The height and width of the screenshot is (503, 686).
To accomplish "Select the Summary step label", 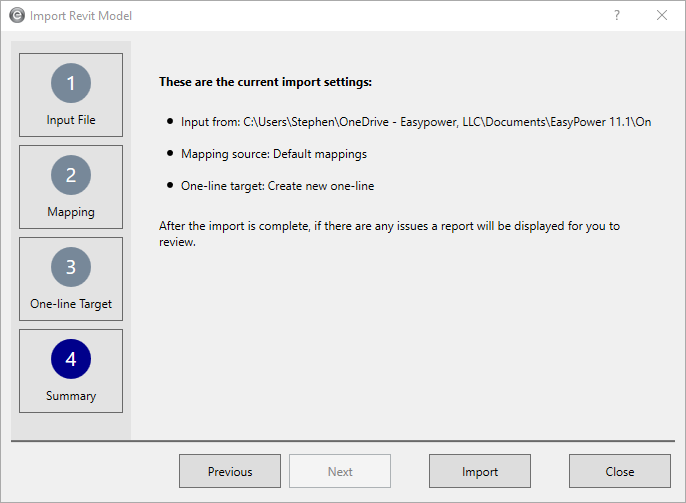I will click(71, 396).
